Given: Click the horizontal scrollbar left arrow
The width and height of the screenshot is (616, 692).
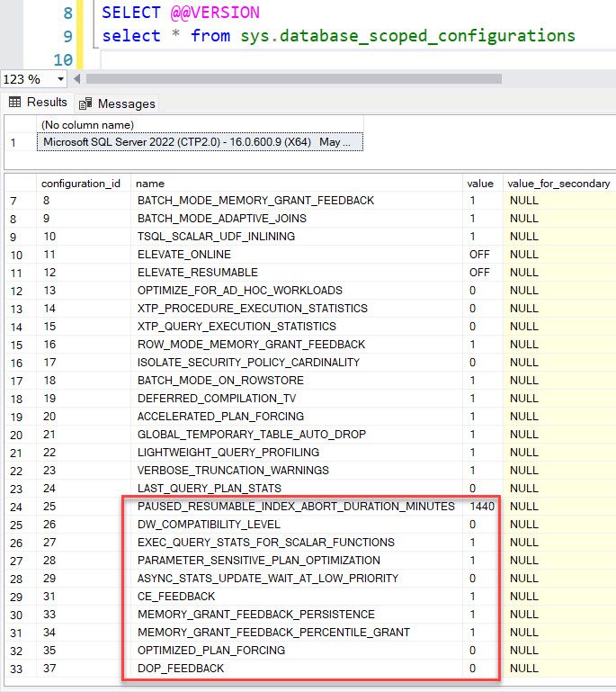Looking at the screenshot, I should (x=77, y=79).
